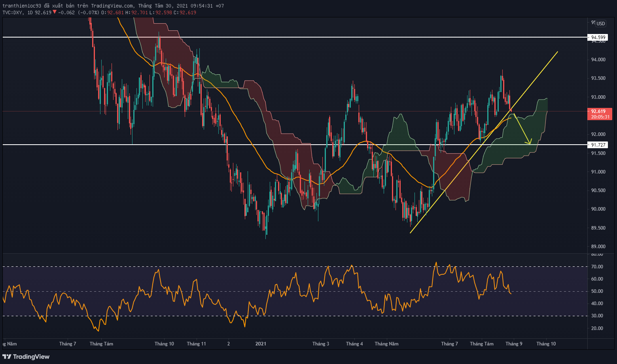Click the 89.000 price axis value

598,247
